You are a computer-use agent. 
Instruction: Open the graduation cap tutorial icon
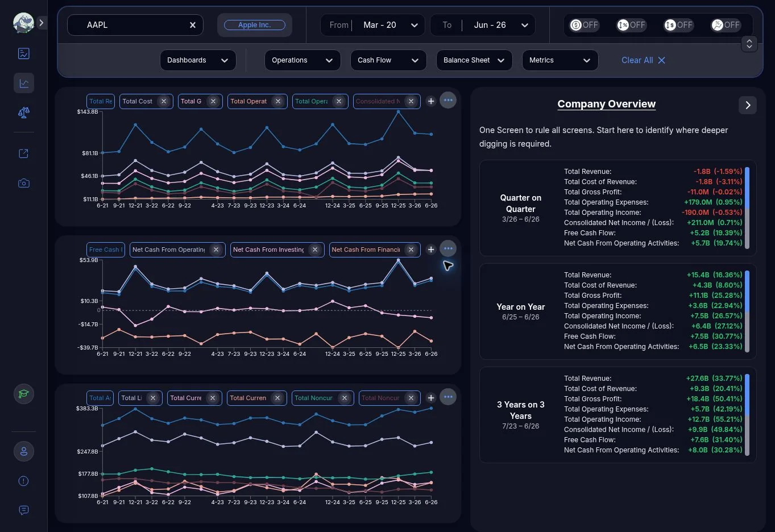(24, 394)
